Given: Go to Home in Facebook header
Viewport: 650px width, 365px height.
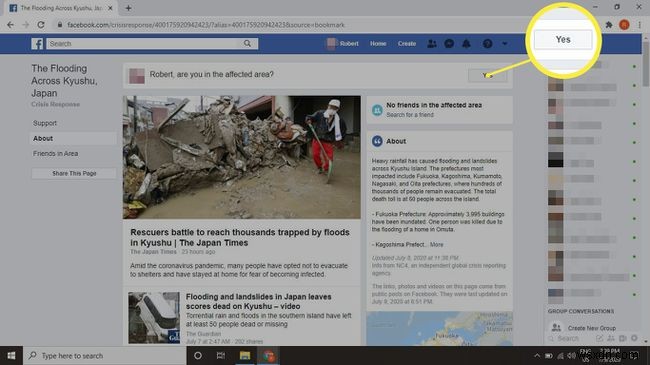Looking at the screenshot, I should [x=378, y=44].
